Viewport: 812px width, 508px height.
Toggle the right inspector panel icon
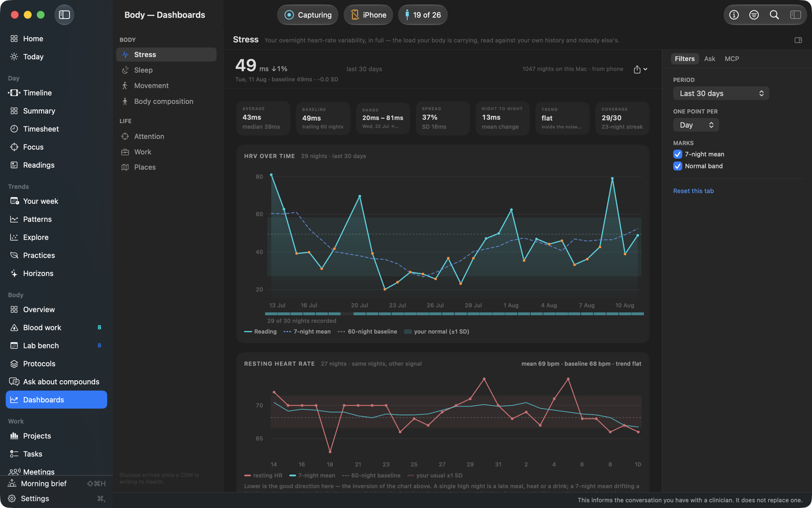tap(798, 40)
